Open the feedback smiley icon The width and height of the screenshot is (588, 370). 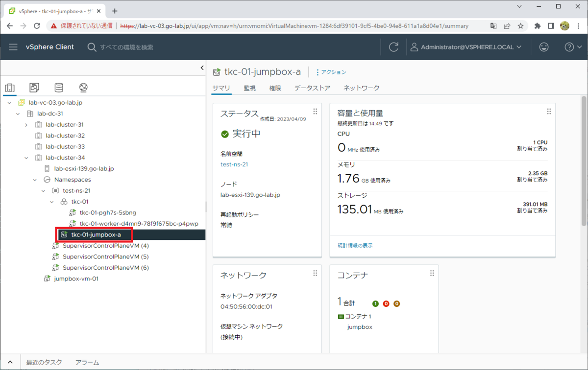(543, 47)
